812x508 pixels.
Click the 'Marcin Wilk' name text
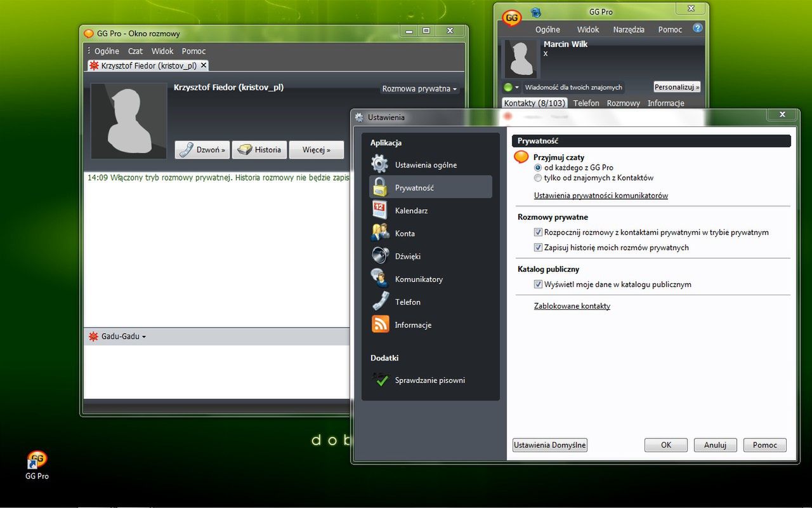[565, 44]
